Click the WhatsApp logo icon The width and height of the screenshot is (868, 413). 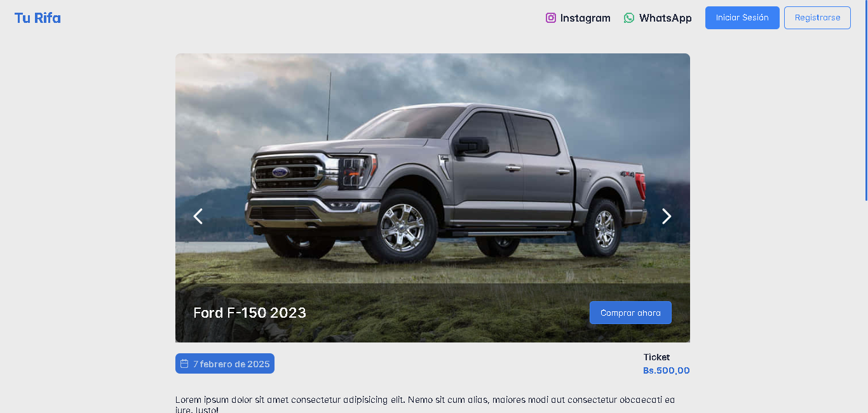(629, 18)
